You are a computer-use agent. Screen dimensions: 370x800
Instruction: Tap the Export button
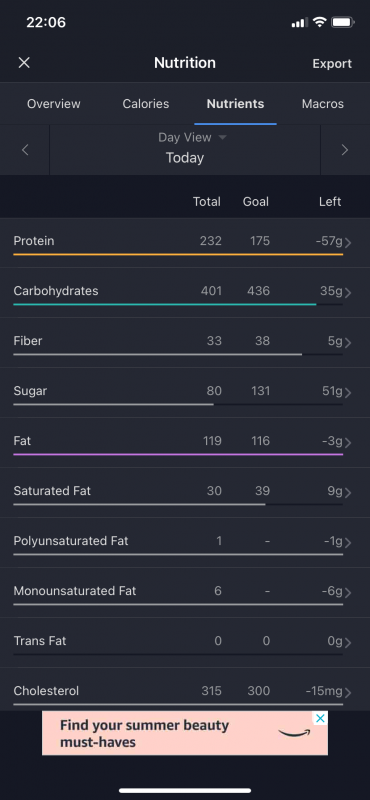pyautogui.click(x=332, y=64)
